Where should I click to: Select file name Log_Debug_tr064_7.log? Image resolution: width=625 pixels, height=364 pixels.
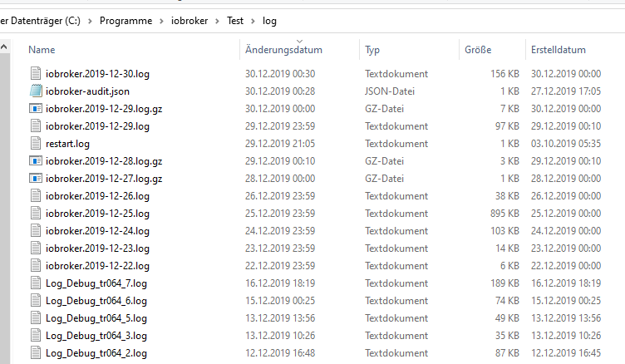pyautogui.click(x=96, y=283)
